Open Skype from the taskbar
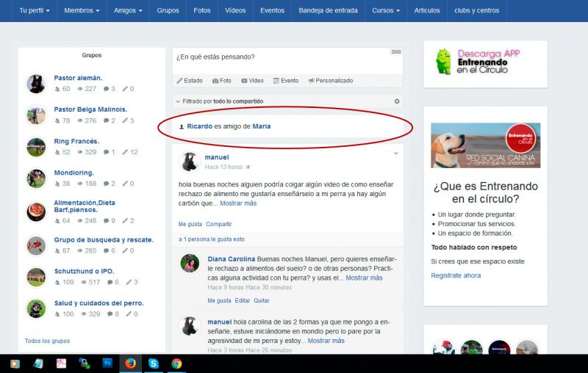Image resolution: width=588 pixels, height=373 pixels. tap(154, 363)
